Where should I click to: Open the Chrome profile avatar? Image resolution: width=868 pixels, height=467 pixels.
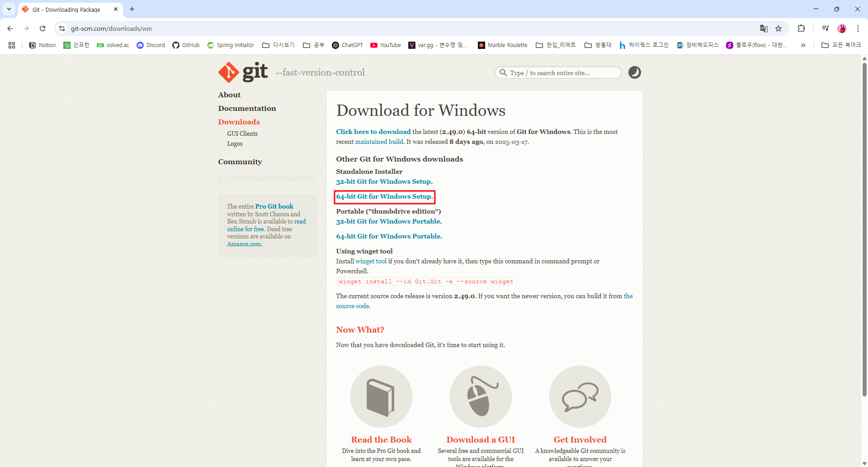[x=842, y=29]
